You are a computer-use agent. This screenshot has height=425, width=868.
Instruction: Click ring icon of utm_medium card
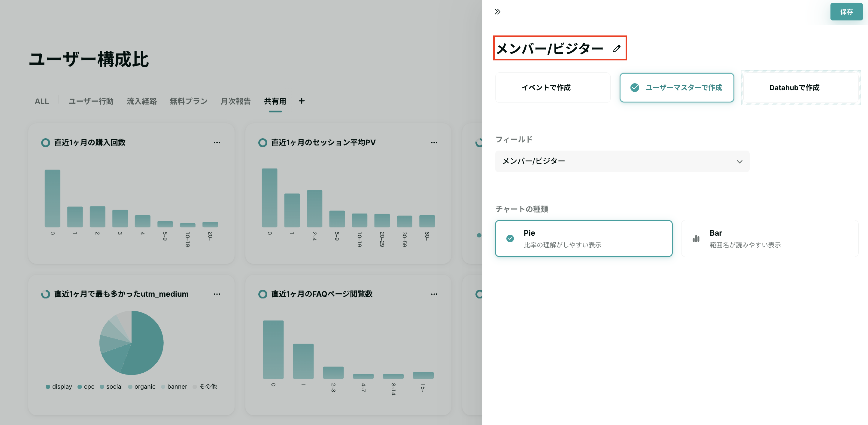[x=45, y=294]
